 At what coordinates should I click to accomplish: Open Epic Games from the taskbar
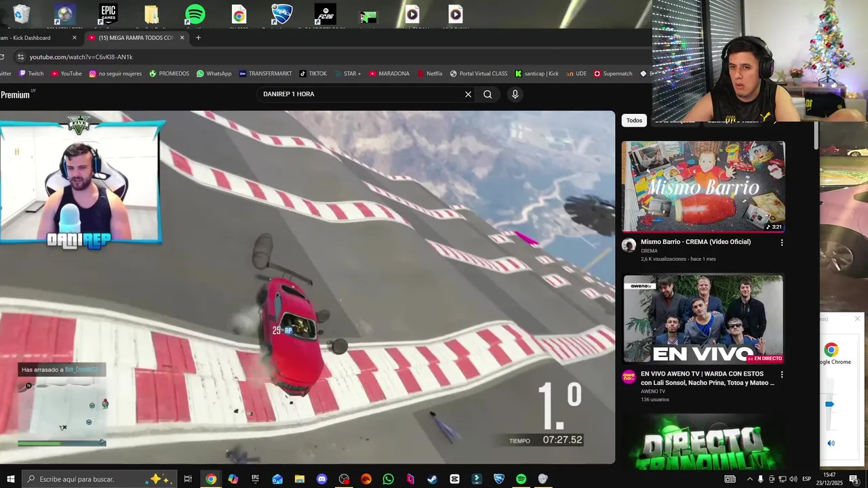point(255,479)
